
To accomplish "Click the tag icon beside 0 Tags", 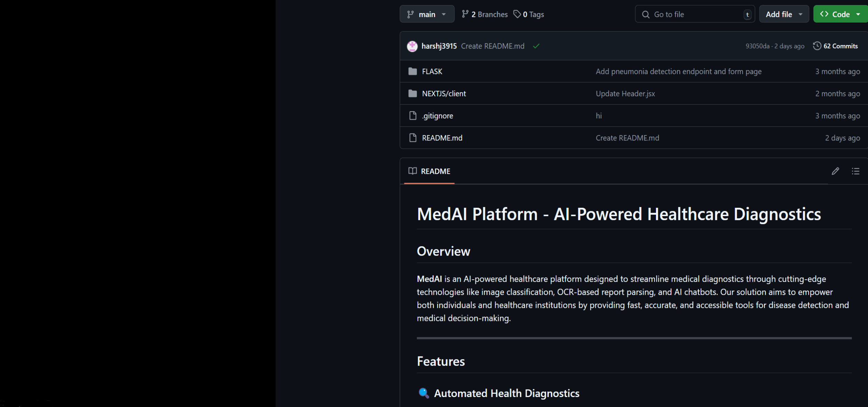I will click(x=517, y=14).
